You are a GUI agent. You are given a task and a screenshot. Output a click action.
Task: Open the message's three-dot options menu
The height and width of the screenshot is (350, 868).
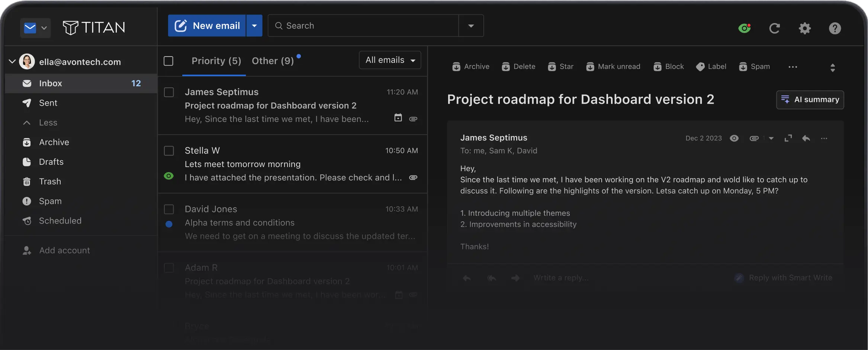pos(824,138)
